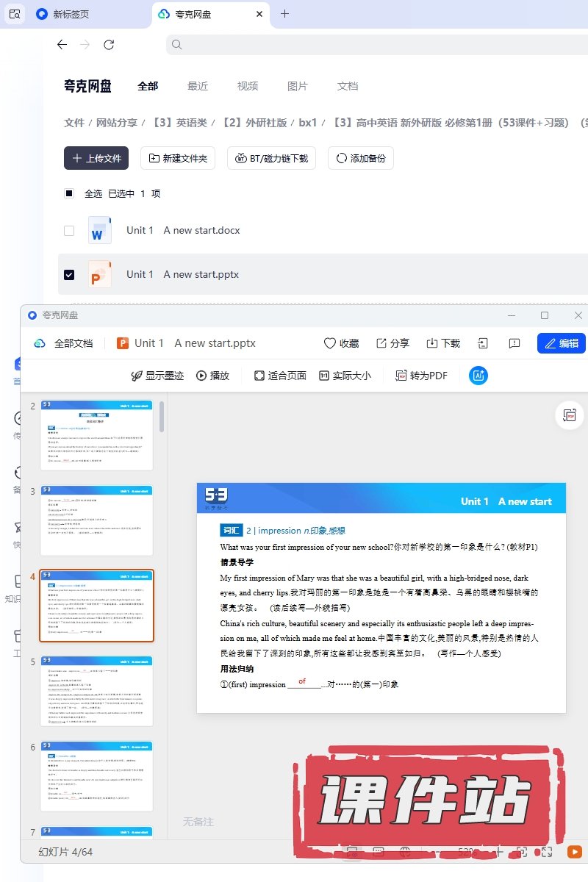Viewport: 588px width, 882px height.
Task: Click the AI assistant icon in toolbar
Action: click(x=478, y=376)
